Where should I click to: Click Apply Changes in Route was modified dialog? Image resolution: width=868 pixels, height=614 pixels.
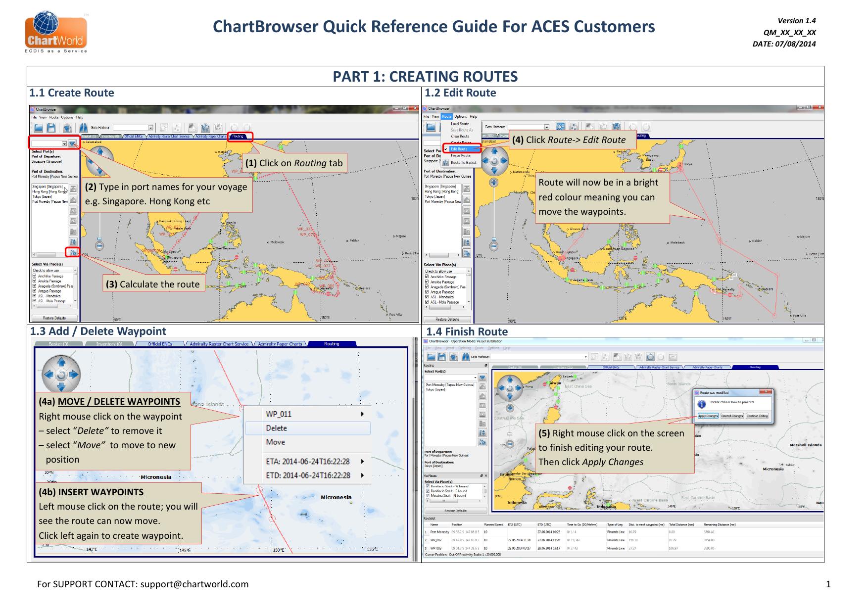(708, 416)
